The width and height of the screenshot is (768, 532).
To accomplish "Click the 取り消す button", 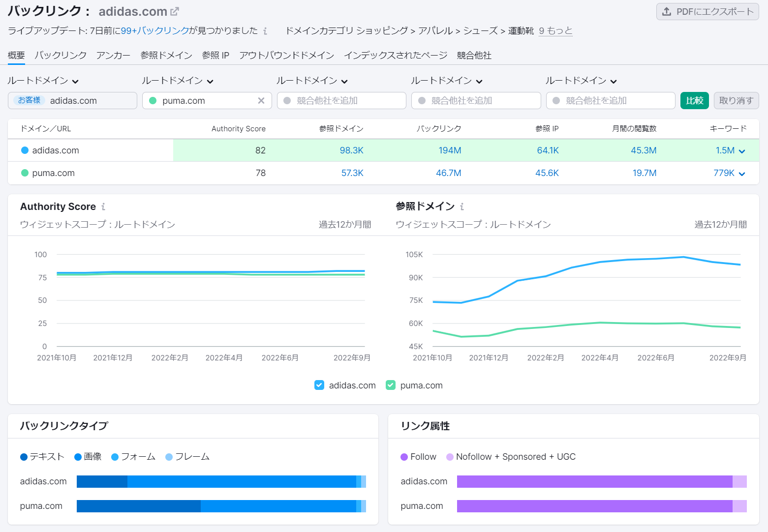I will (736, 100).
